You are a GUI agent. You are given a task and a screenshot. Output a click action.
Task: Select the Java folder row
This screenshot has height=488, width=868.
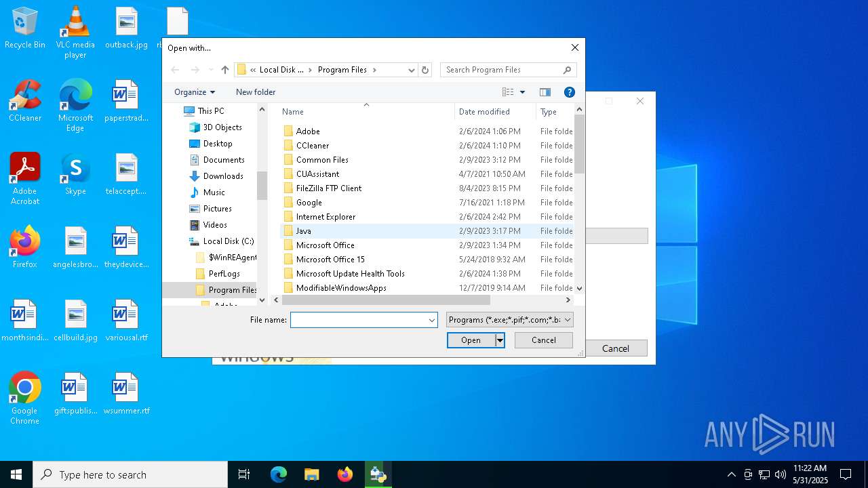click(x=427, y=231)
